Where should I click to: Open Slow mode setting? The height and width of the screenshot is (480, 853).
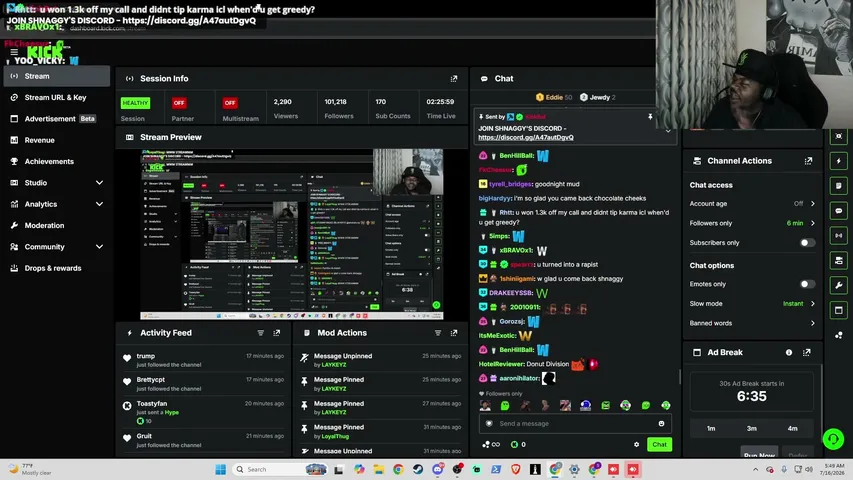(752, 304)
